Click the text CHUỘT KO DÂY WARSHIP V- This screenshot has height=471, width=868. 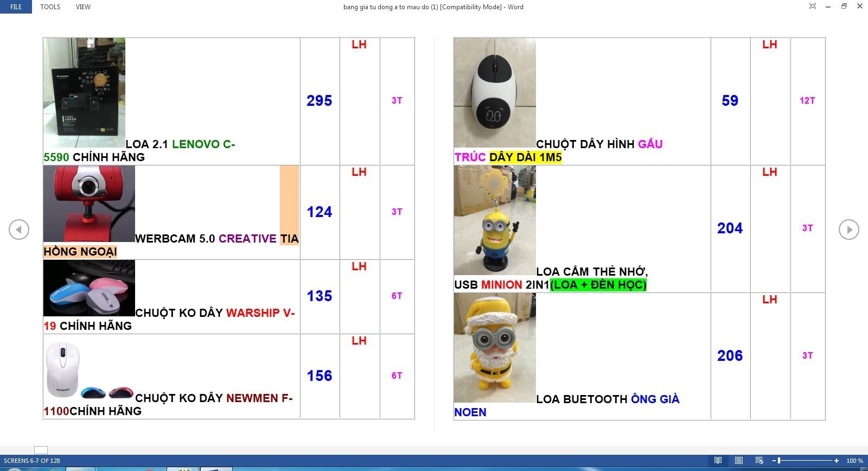tap(215, 313)
